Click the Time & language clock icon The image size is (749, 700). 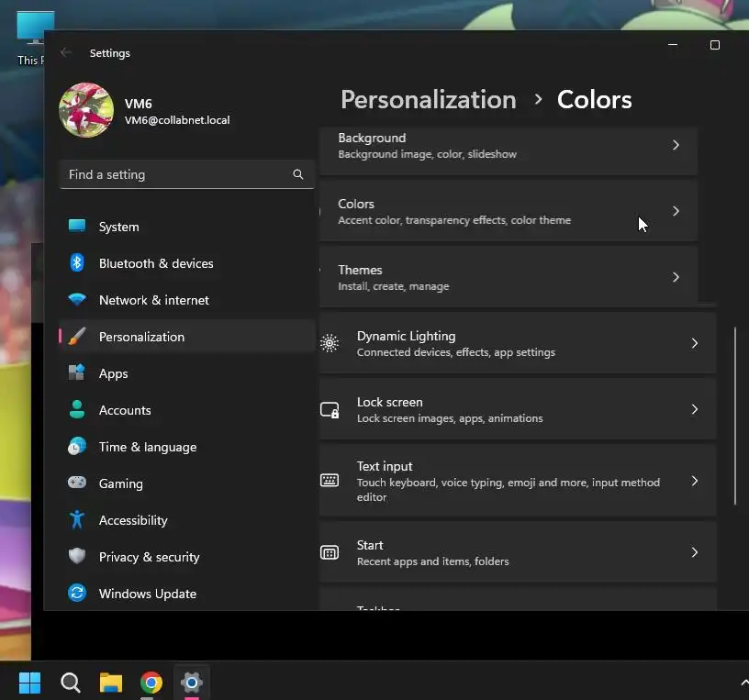[77, 446]
